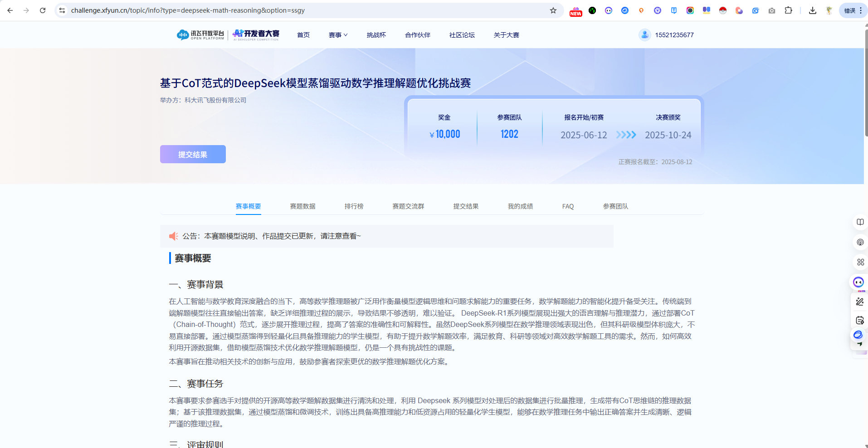Open the red Pokeball extension icon

coord(723,10)
